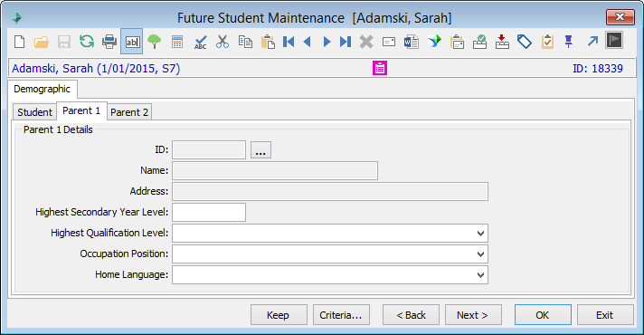Screen dimensions: 644x335
Task: Click the Keep button
Action: coord(279,315)
